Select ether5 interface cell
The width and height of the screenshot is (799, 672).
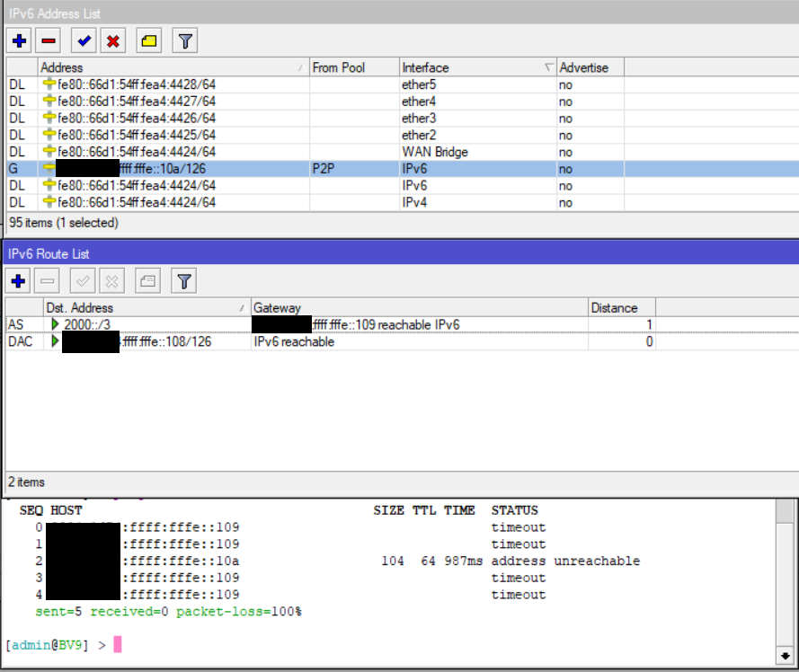(x=477, y=84)
